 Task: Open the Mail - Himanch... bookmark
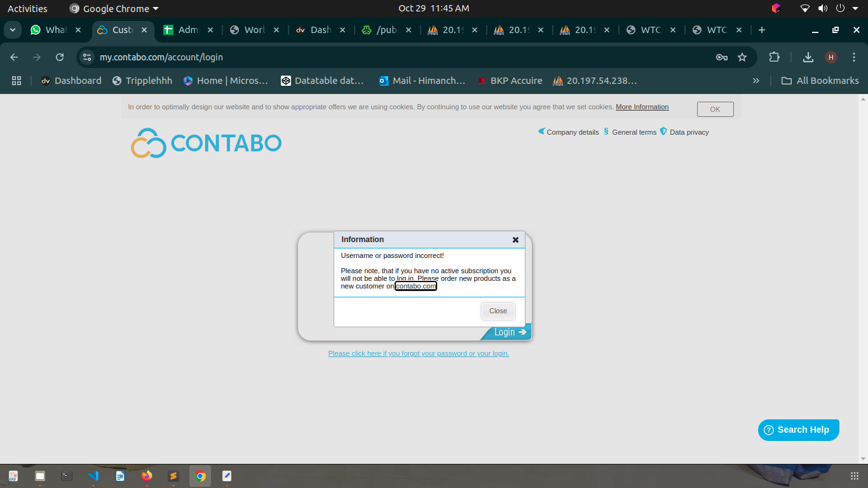click(x=422, y=81)
